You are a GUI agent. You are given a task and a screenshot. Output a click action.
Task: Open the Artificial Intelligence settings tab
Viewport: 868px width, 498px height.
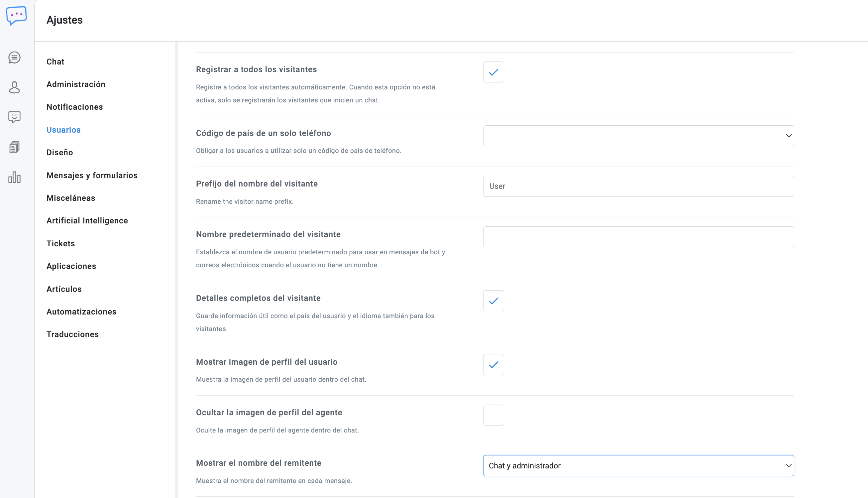[x=87, y=221]
